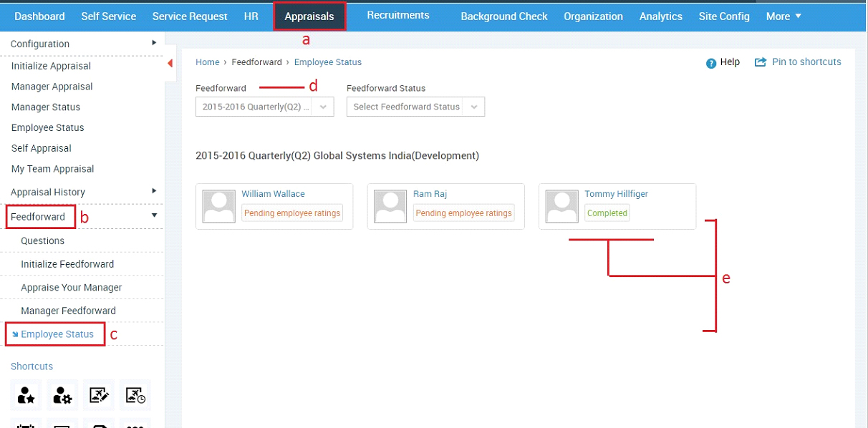Open the upper Employee Status sidebar item
868x428 pixels.
pyautogui.click(x=47, y=128)
